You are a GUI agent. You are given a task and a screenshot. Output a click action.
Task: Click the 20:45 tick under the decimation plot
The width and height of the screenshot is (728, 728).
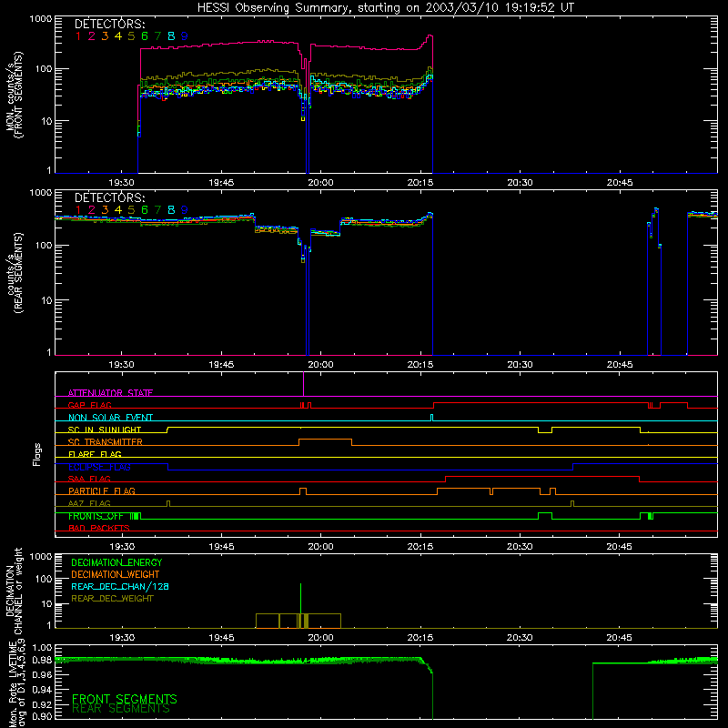pyautogui.click(x=620, y=638)
